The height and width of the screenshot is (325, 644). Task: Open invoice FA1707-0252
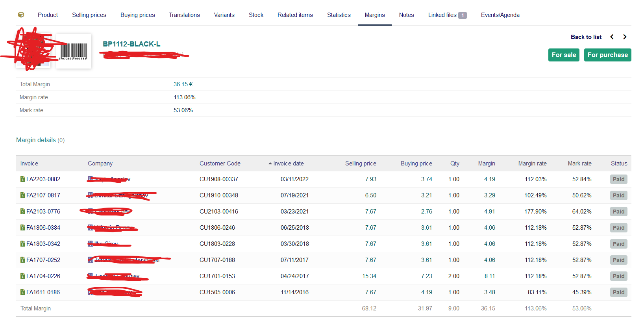pyautogui.click(x=43, y=260)
